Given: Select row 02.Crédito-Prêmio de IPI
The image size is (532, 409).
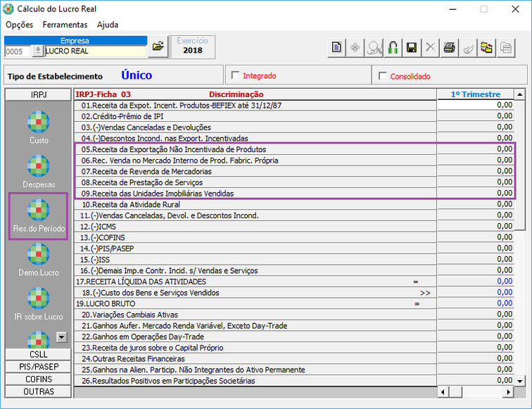Looking at the screenshot, I should point(255,116).
